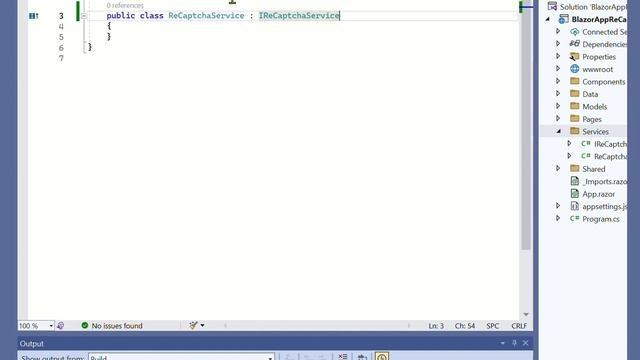This screenshot has height=360, width=640.
Task: Click the Components folder icon
Action: (575, 81)
